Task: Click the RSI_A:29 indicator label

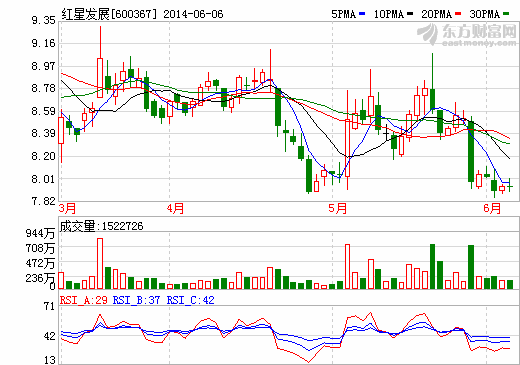Action: pyautogui.click(x=84, y=300)
